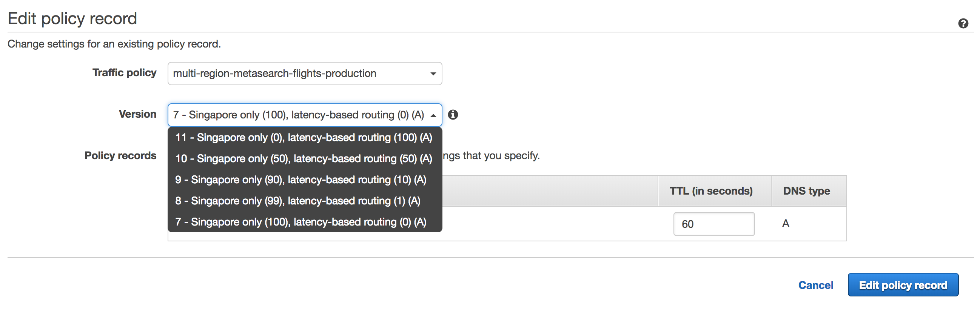Click the info icon beside Version
The image size is (980, 310).
453,115
